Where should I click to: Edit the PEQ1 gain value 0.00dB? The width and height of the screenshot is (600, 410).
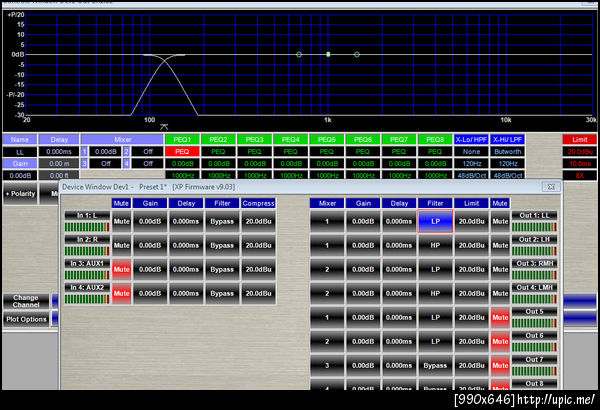click(182, 163)
